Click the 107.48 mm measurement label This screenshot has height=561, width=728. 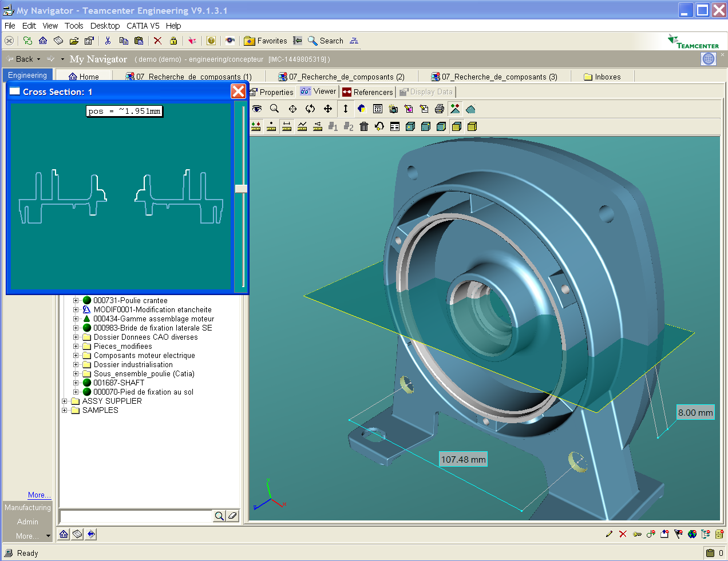click(x=464, y=459)
